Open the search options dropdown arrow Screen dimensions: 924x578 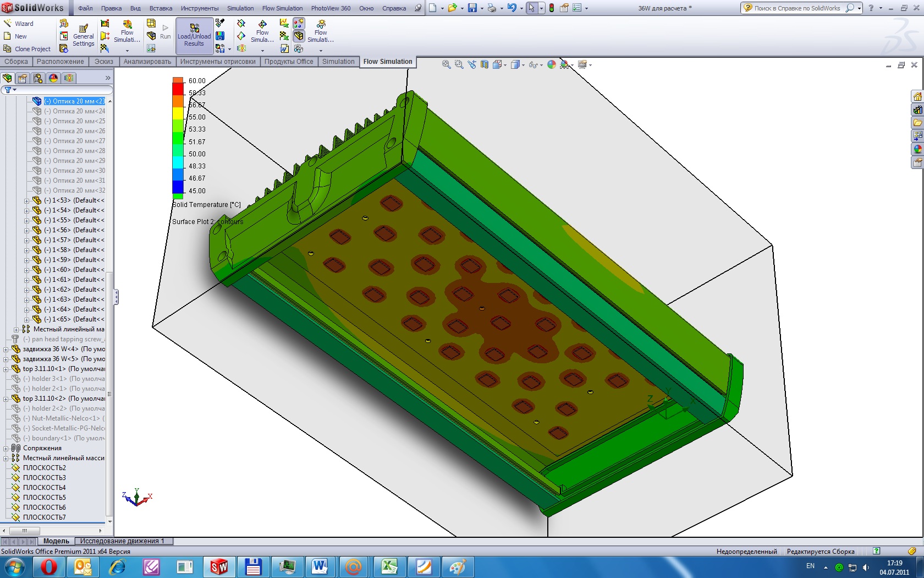859,8
